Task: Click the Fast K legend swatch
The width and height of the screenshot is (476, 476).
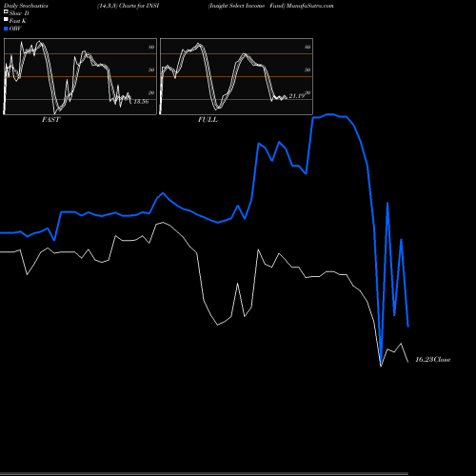Action: point(6,19)
